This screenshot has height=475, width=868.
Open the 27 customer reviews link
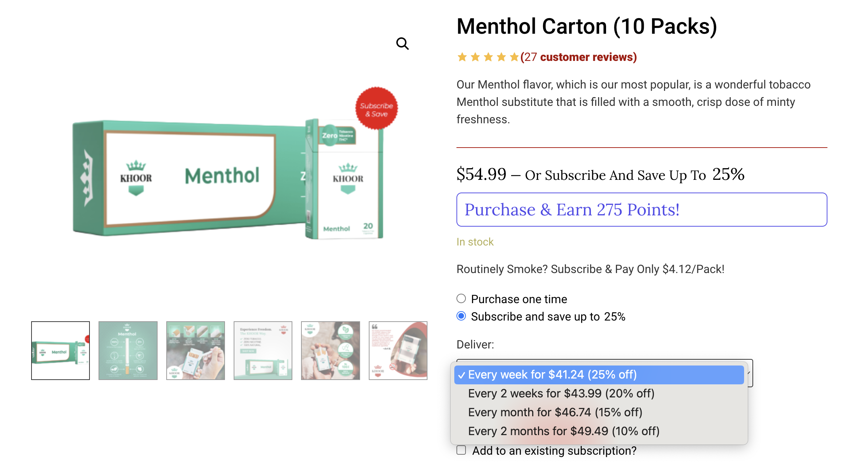click(x=579, y=57)
